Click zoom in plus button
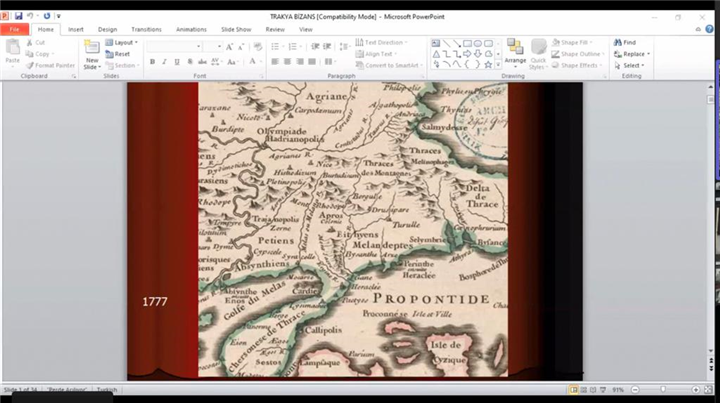The width and height of the screenshot is (720, 403). pyautogui.click(x=696, y=389)
